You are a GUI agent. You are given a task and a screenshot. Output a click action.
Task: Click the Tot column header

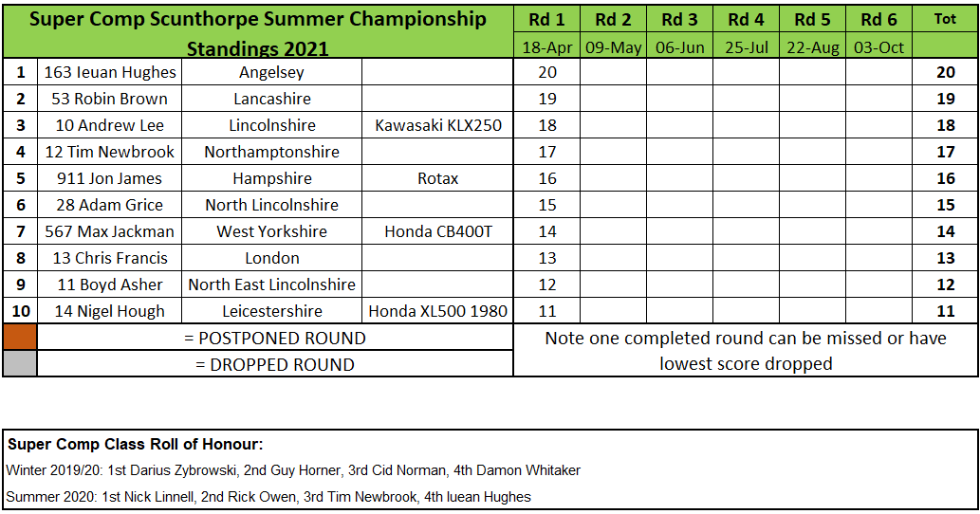[x=945, y=19]
